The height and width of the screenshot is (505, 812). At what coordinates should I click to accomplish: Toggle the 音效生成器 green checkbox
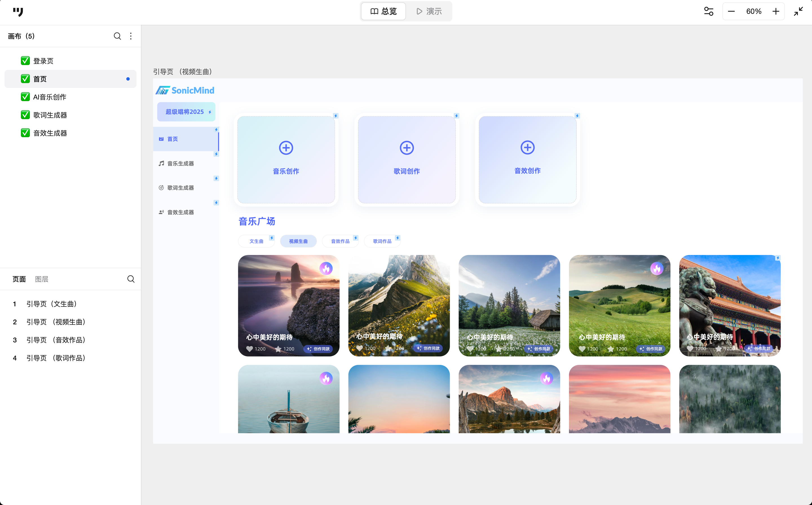pos(25,133)
